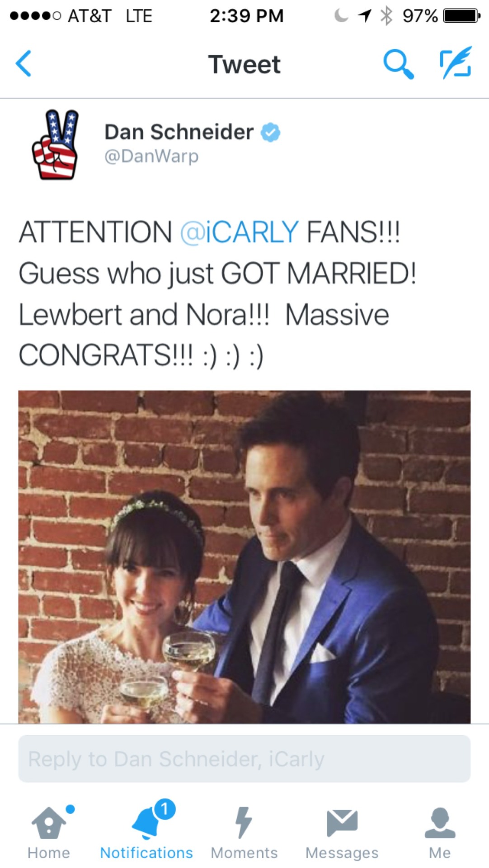Open Dan Schneider's peace-sign avatar
Image resolution: width=489 pixels, height=868 pixels.
(55, 144)
